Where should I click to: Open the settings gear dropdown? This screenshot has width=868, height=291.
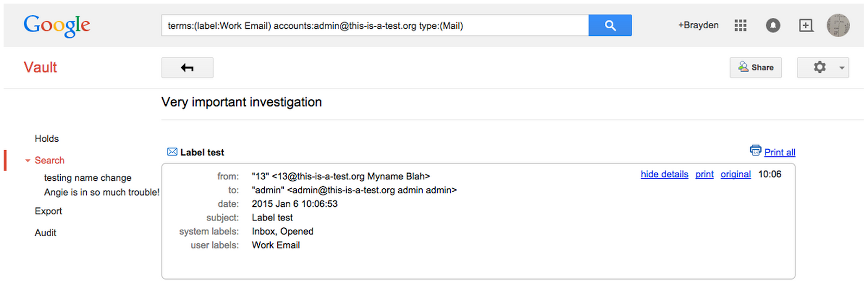[x=822, y=68]
